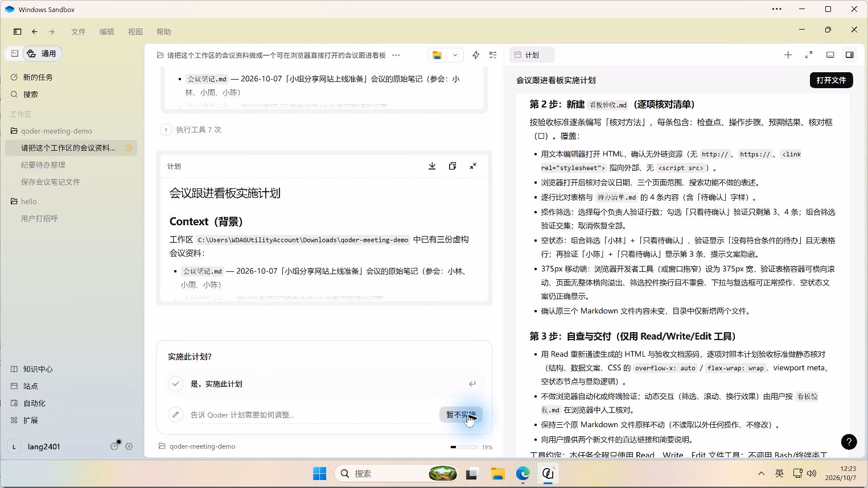Open the 视图 menu
This screenshot has width=868, height=488.
(135, 32)
